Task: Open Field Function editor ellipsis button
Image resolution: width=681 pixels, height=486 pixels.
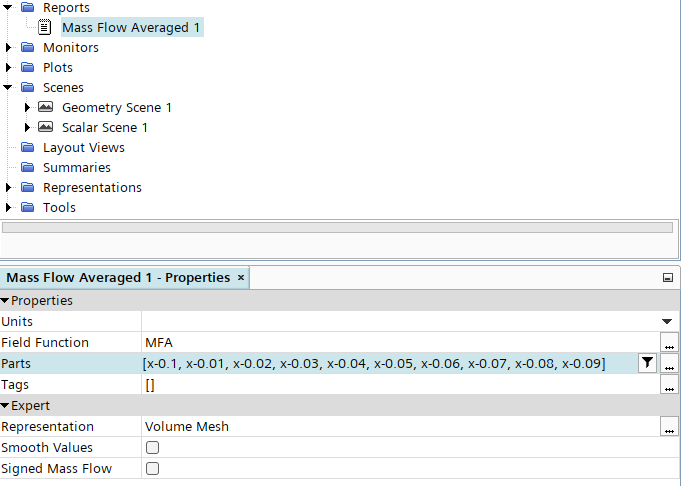Action: [669, 342]
